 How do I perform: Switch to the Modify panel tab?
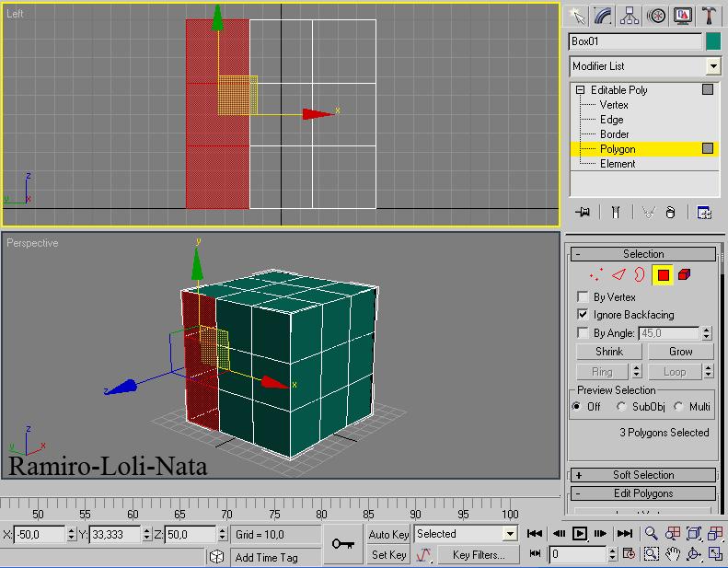point(603,17)
